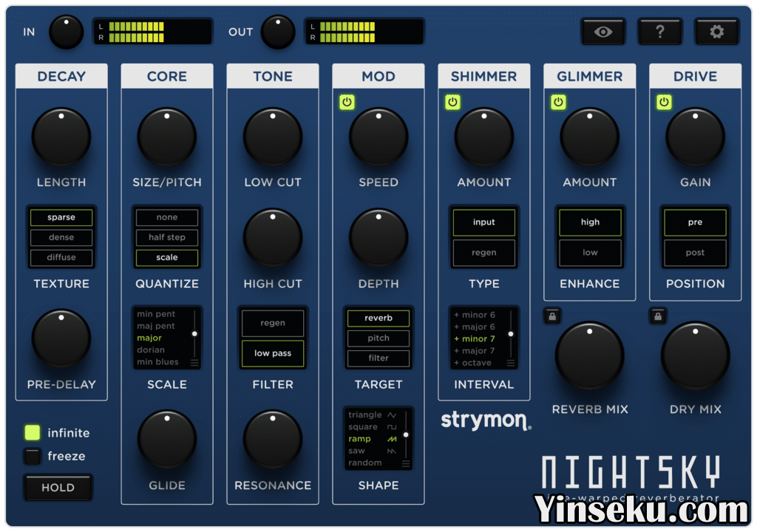Open the Scale list menu icon
757x532 pixels.
(x=194, y=363)
